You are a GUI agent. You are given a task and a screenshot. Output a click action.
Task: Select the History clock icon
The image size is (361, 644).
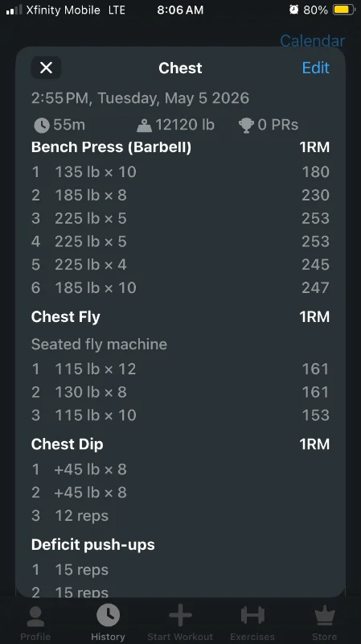108,615
